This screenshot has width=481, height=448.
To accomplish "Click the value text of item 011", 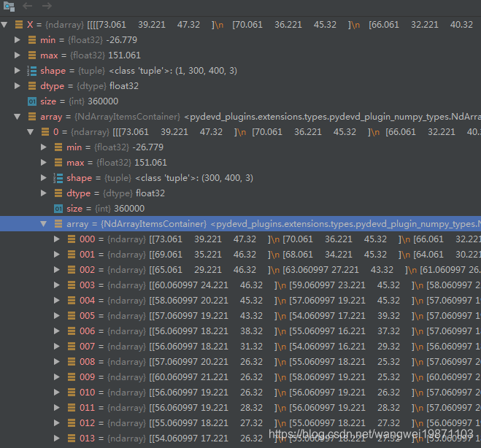I will [x=315, y=408].
